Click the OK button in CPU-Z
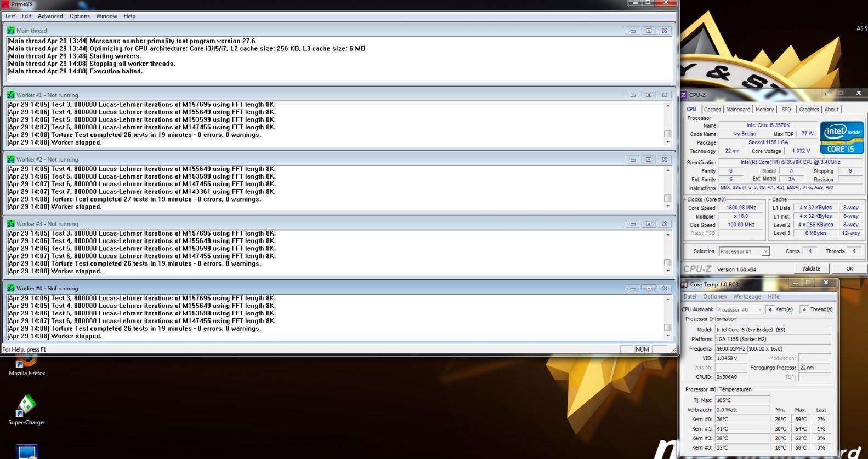 tap(849, 268)
